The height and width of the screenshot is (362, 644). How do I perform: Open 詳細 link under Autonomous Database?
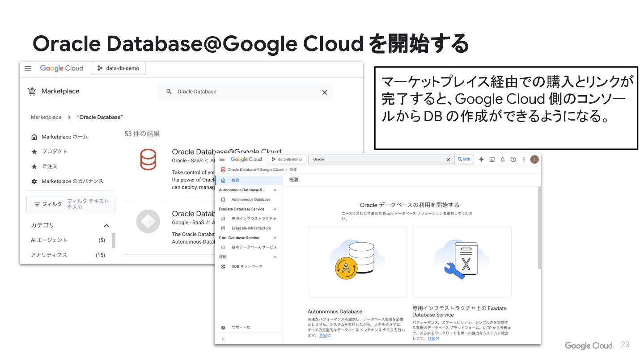(x=325, y=335)
